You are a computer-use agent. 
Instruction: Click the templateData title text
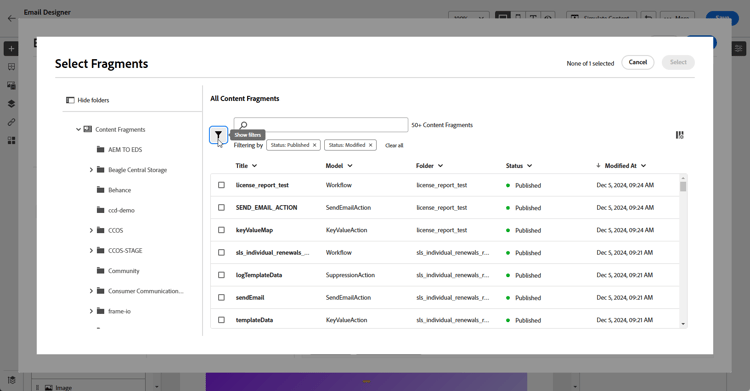pos(254,320)
